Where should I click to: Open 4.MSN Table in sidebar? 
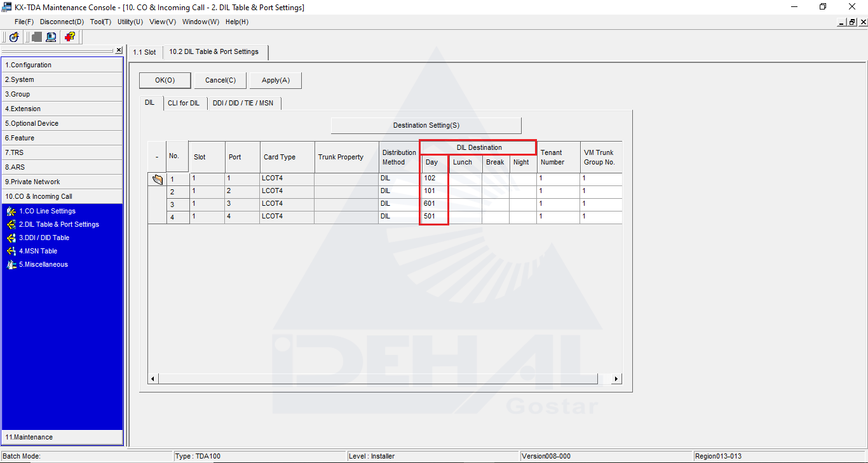(38, 251)
